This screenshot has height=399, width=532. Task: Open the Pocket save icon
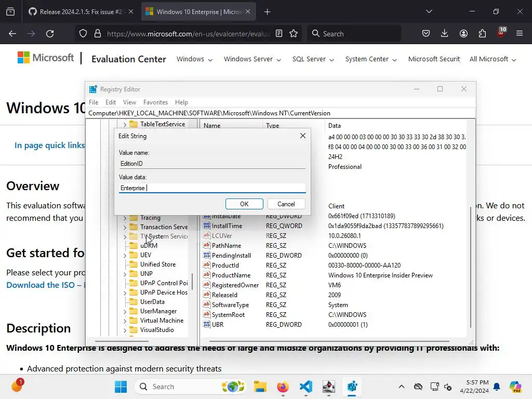pos(426,34)
